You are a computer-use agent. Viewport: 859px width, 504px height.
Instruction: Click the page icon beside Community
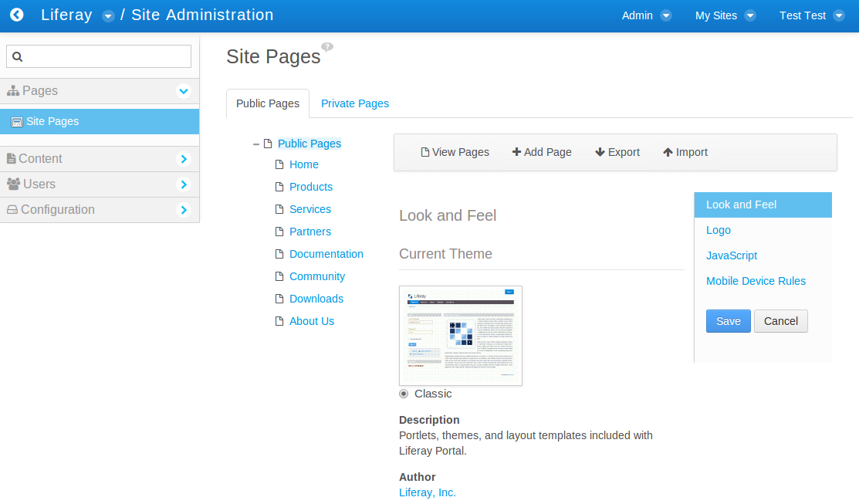[x=279, y=276]
